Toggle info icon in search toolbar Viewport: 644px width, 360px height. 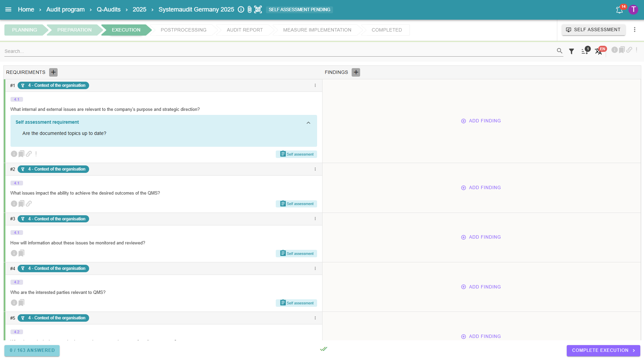[x=614, y=50]
